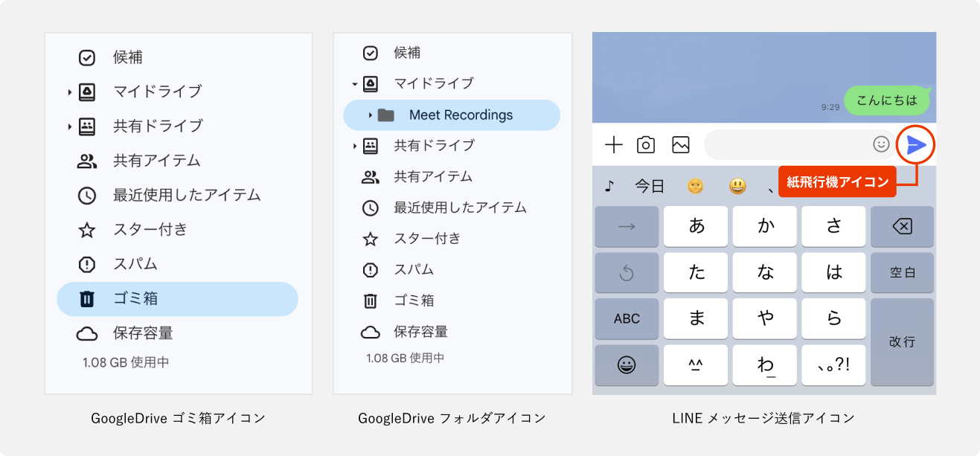Click the star icon for スター付き in middle panel
980x456 pixels.
click(x=370, y=239)
